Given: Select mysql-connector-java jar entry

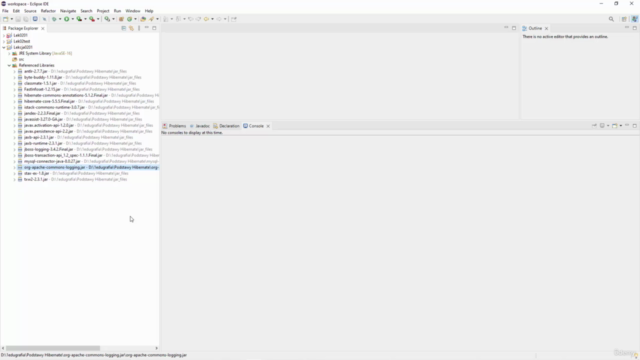Looking at the screenshot, I should tap(52, 161).
